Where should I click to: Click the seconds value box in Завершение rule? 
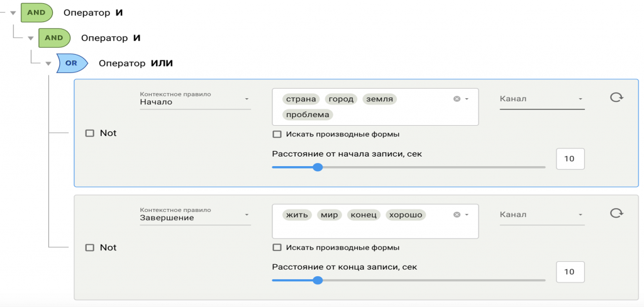tap(570, 272)
